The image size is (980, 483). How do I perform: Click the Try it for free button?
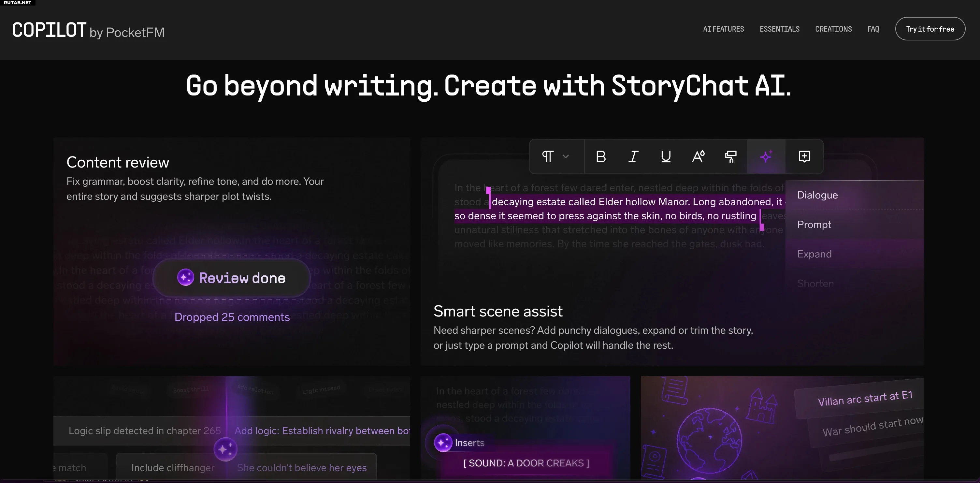click(x=930, y=29)
